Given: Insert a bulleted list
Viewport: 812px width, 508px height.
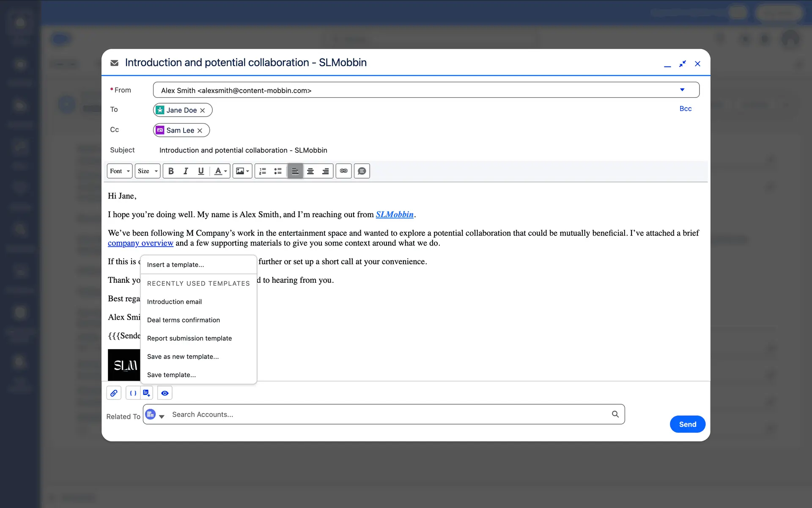Looking at the screenshot, I should (x=278, y=171).
